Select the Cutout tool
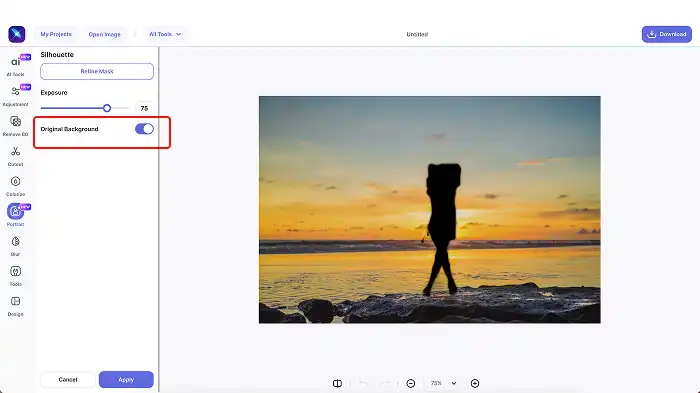Image resolution: width=700 pixels, height=393 pixels. (x=16, y=156)
